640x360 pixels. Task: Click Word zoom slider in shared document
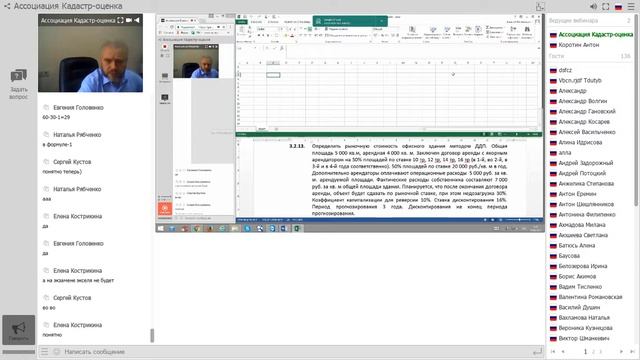pyautogui.click(x=518, y=220)
